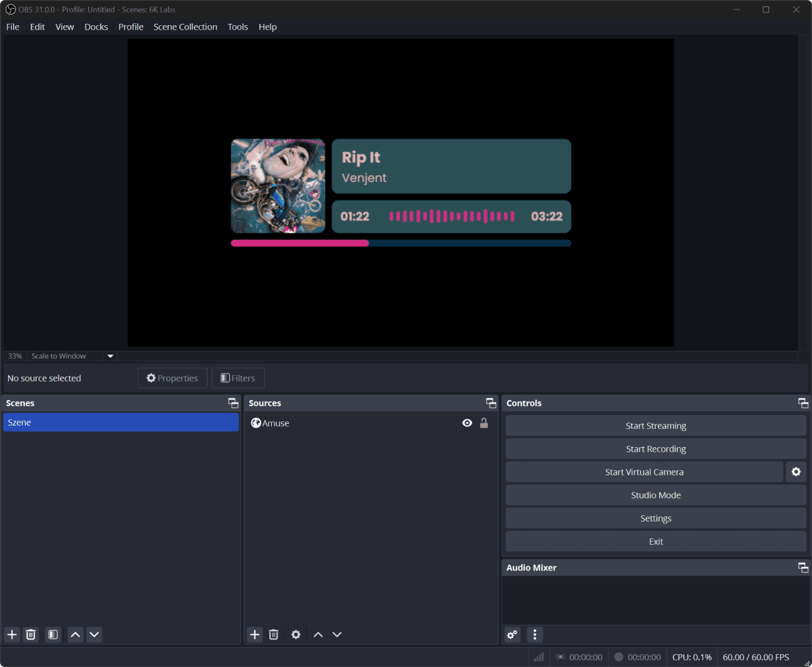
Task: Add a new scene with plus icon
Action: click(12, 634)
